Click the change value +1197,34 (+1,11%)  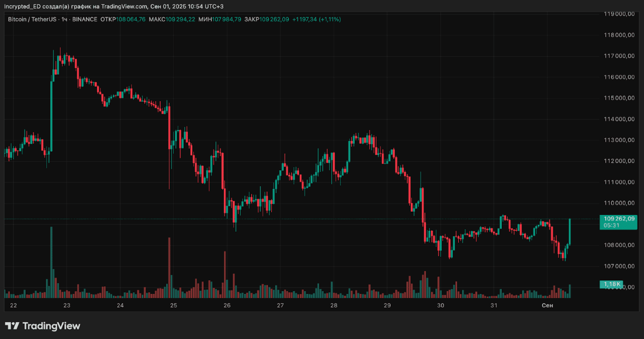[x=317, y=19]
